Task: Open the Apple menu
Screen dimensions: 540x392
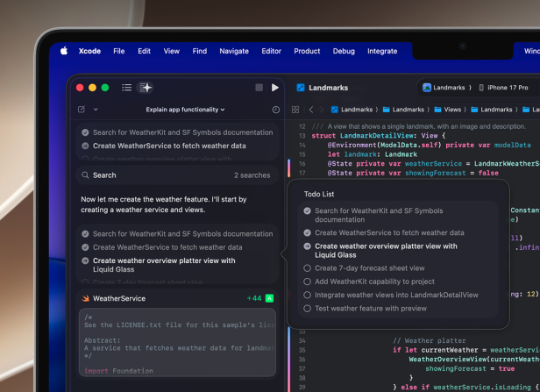Action: [64, 51]
